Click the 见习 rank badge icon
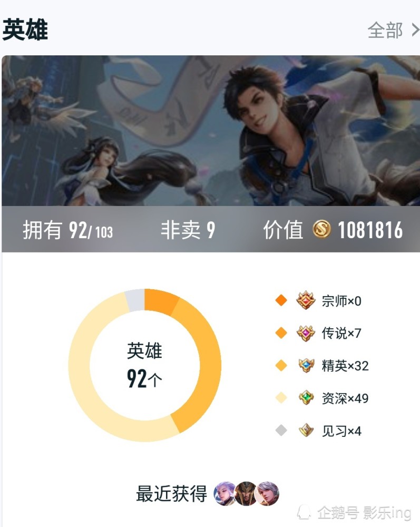 pos(306,430)
